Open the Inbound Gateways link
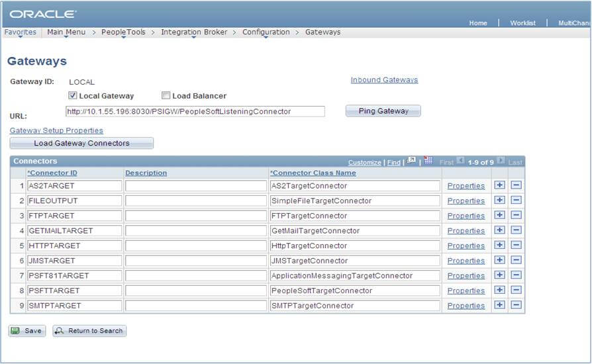 [x=384, y=80]
